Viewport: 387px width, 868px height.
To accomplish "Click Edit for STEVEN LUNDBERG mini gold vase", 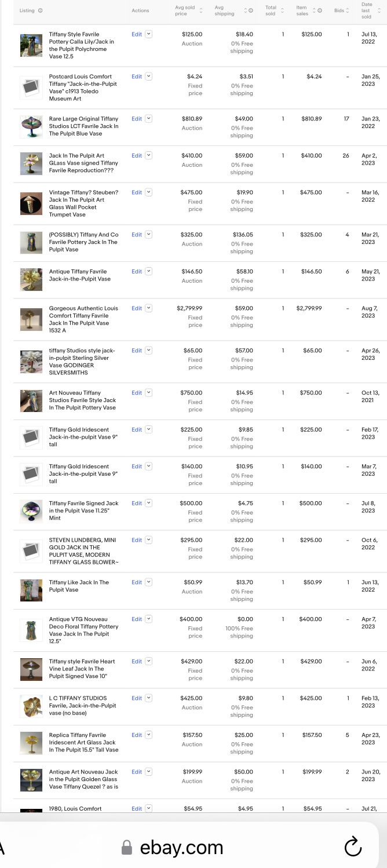I will click(136, 540).
